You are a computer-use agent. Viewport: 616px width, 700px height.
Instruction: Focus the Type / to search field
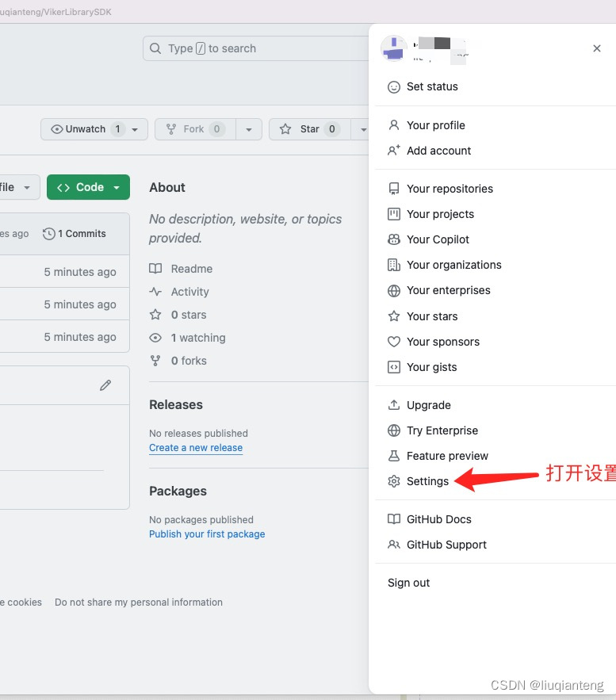click(x=256, y=48)
